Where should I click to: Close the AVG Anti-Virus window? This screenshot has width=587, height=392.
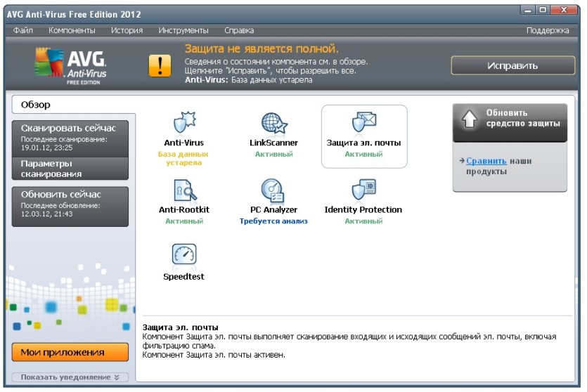[x=564, y=10]
